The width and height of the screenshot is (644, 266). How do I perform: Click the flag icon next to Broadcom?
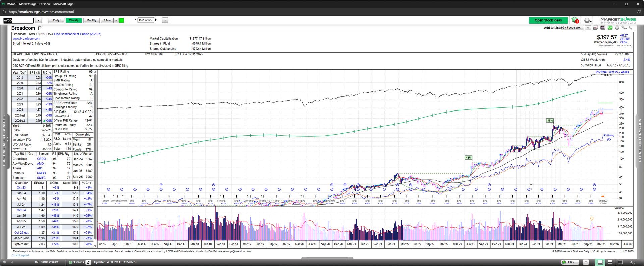[x=40, y=28]
